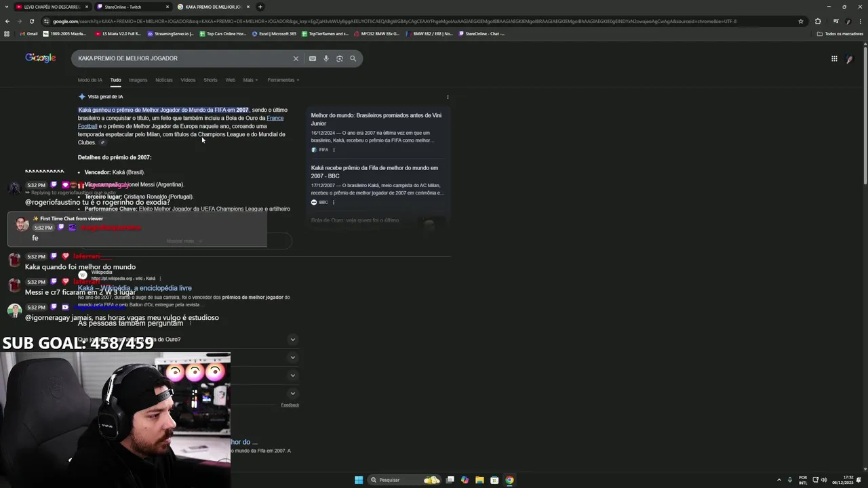Screen dimensions: 868x488
Task: Open the 'Todos os marcadores' bookmarks folder
Action: (x=840, y=33)
